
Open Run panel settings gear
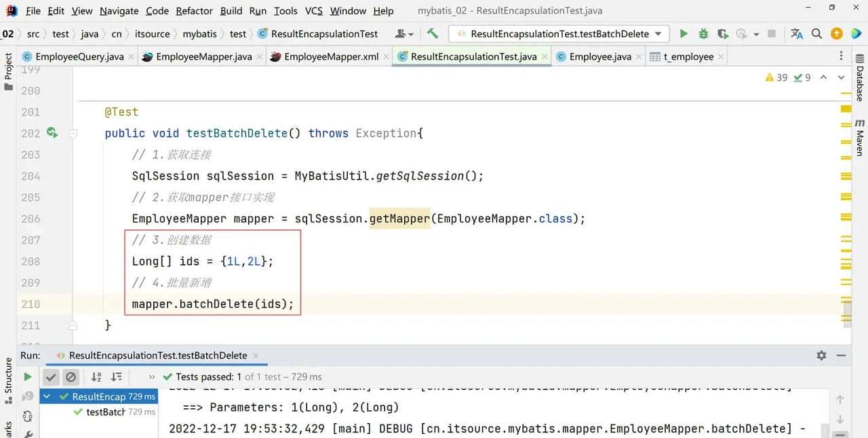coord(821,355)
